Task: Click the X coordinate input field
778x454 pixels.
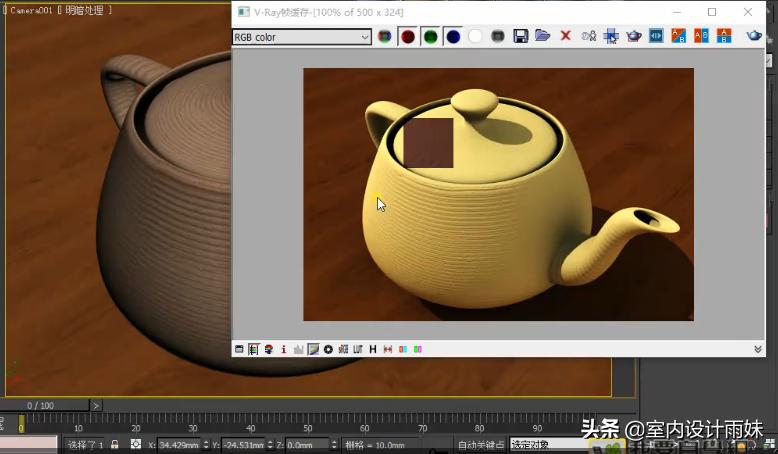Action: click(x=178, y=444)
